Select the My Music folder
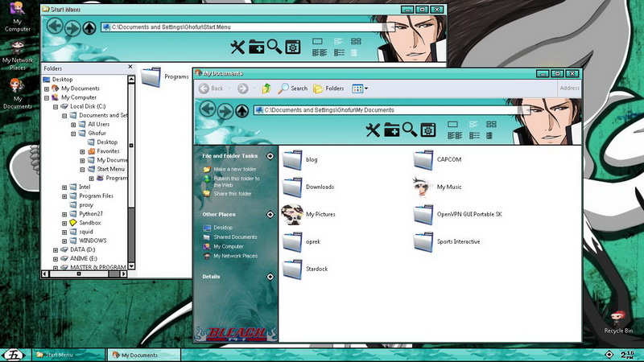Viewport: 644px width, 362px height. click(437, 187)
